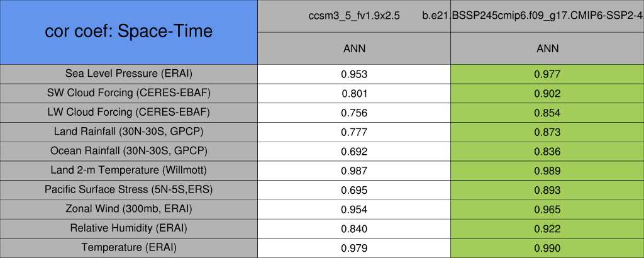Click the Zonal Wind (300mb, ERAI) label
This screenshot has height=258, width=644.
pyautogui.click(x=128, y=209)
